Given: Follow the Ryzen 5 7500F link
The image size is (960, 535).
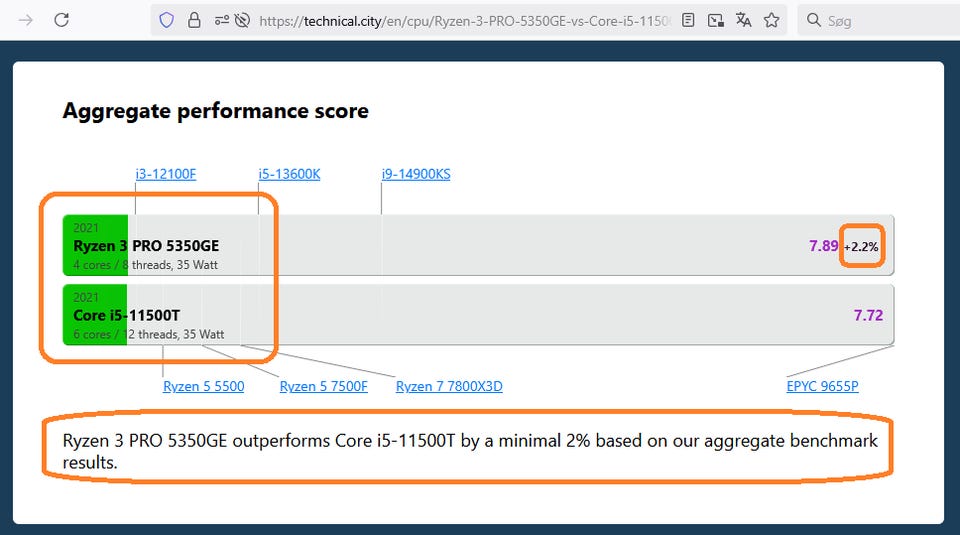Looking at the screenshot, I should click(x=323, y=386).
